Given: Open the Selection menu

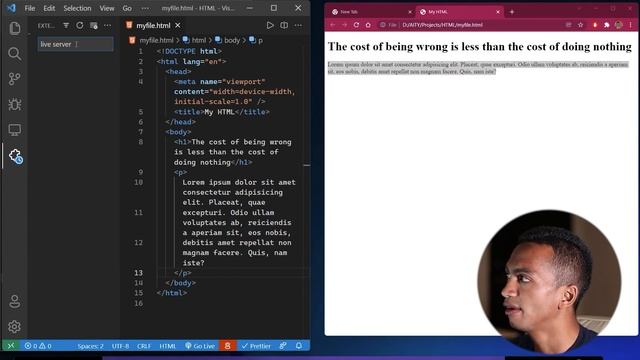Looking at the screenshot, I should click(77, 8).
